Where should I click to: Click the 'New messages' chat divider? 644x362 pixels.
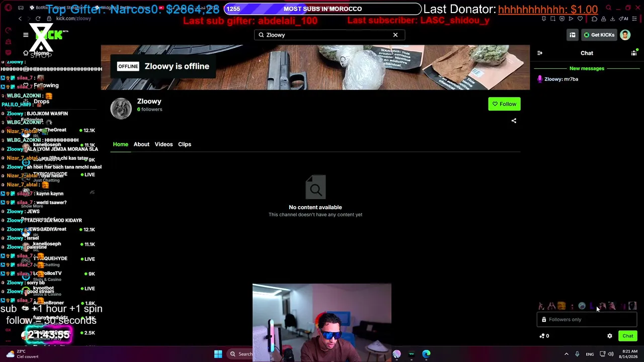tap(587, 68)
